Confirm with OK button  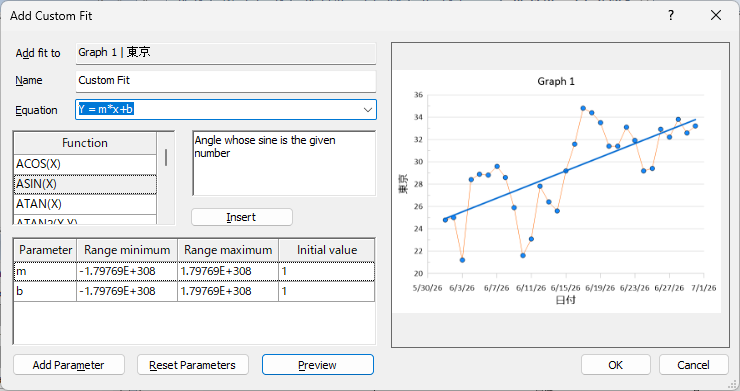coord(615,365)
